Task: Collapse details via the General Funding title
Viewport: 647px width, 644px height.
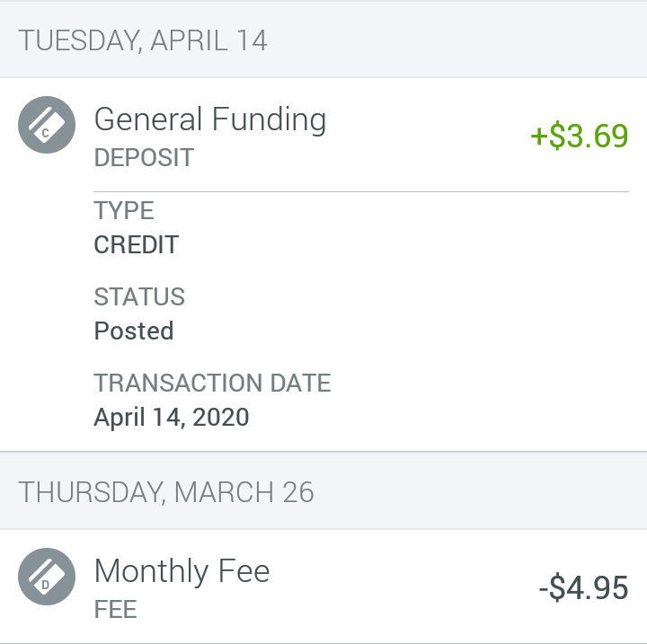Action: click(x=210, y=119)
